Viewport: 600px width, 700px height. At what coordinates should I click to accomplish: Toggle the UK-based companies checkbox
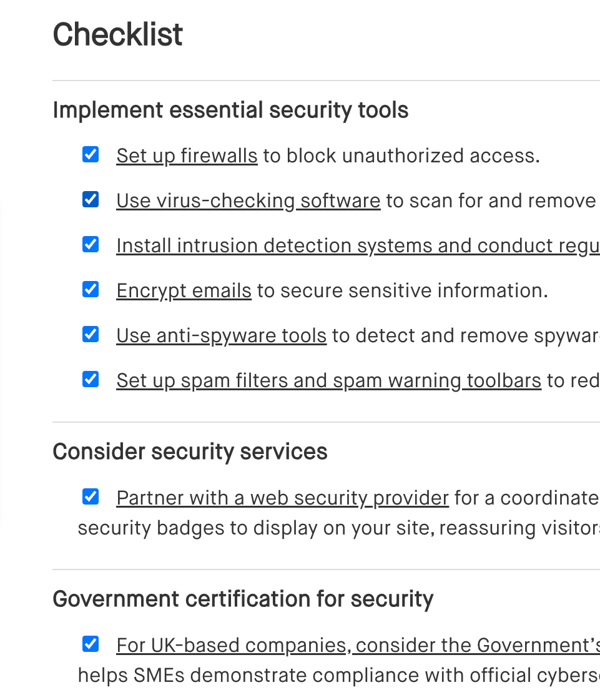coord(91,644)
